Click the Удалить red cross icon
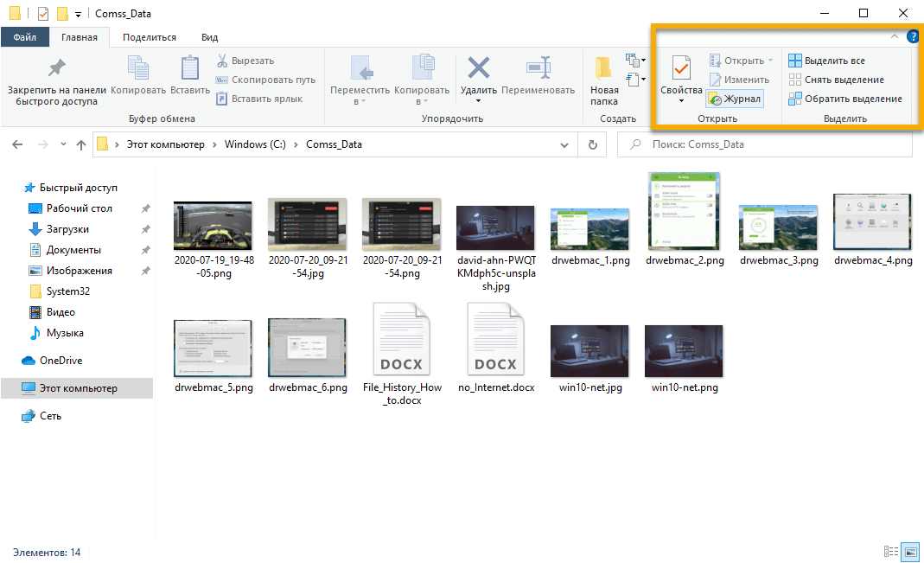 (479, 67)
